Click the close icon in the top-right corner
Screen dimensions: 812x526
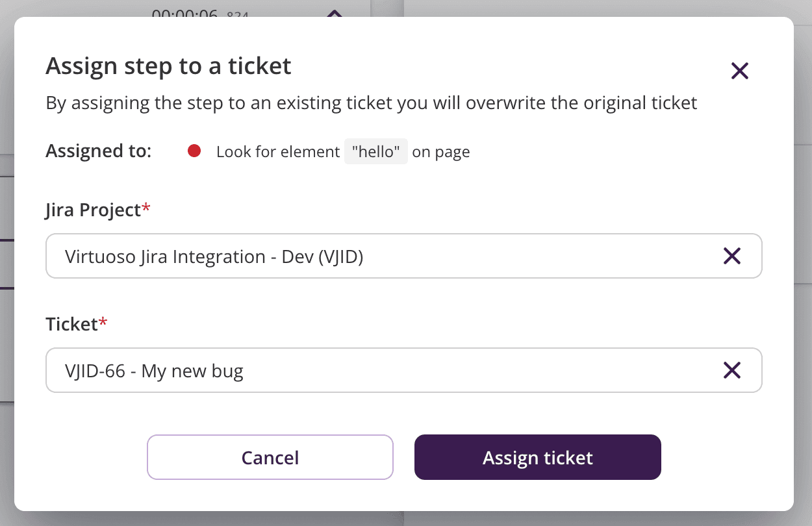739,71
